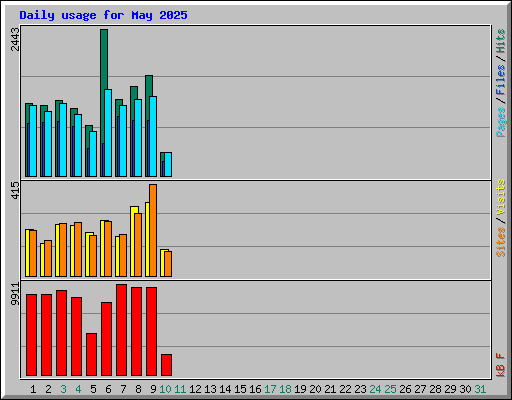Click the cyan 'Pages' legend label

point(501,122)
